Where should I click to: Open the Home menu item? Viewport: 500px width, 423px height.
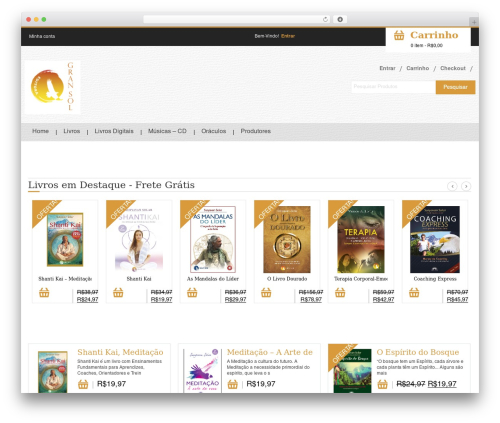pyautogui.click(x=40, y=131)
